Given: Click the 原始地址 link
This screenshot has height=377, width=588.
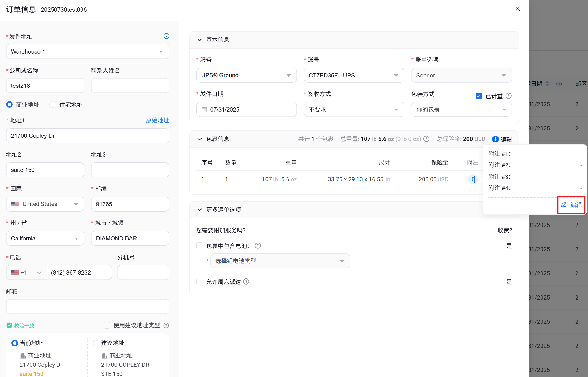Looking at the screenshot, I should (x=157, y=120).
